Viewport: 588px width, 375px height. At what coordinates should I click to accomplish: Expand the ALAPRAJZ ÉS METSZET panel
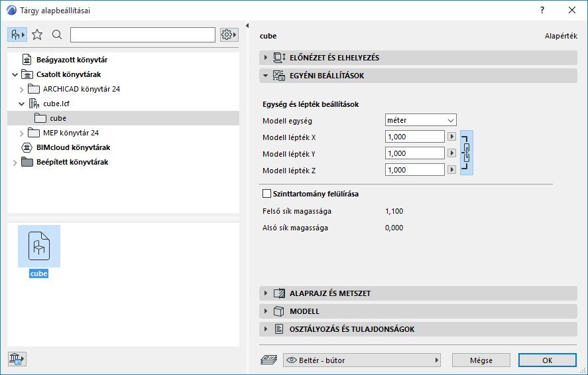(266, 293)
